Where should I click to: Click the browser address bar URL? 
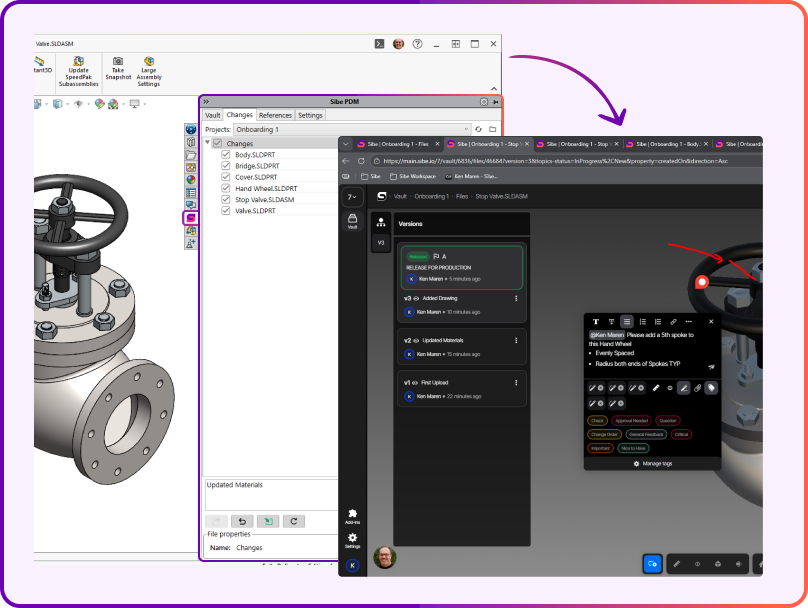556,161
